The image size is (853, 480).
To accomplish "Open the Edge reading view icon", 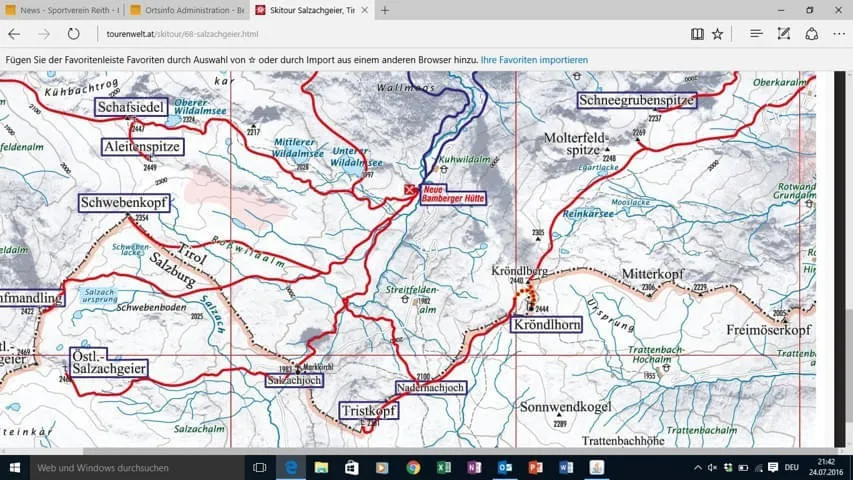I will [697, 34].
